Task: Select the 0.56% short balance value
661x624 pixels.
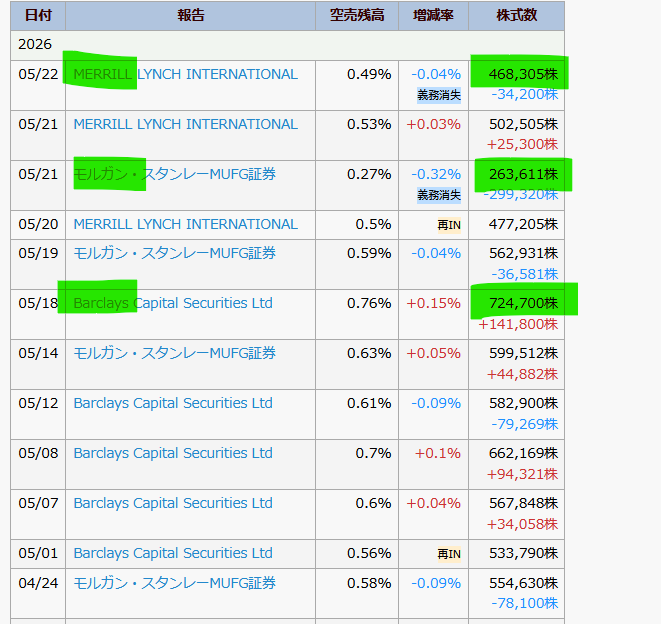Action: point(369,553)
